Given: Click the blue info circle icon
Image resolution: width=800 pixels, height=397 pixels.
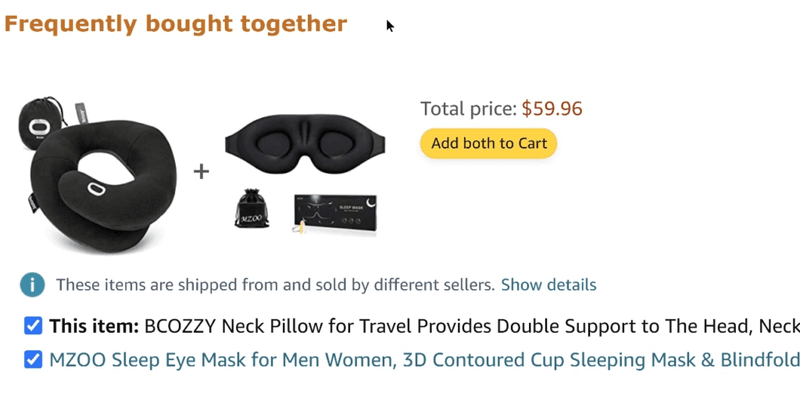Looking at the screenshot, I should [32, 285].
